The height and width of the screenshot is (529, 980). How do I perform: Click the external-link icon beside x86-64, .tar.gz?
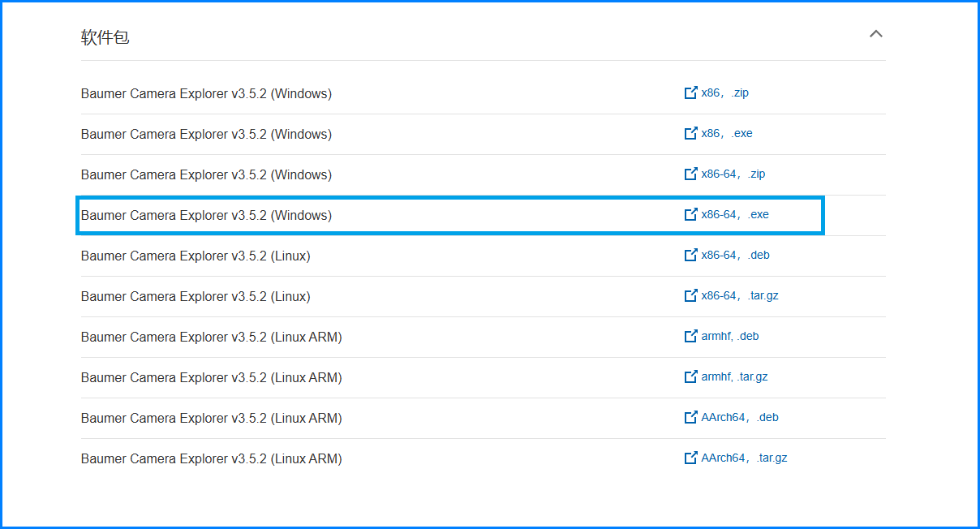691,295
